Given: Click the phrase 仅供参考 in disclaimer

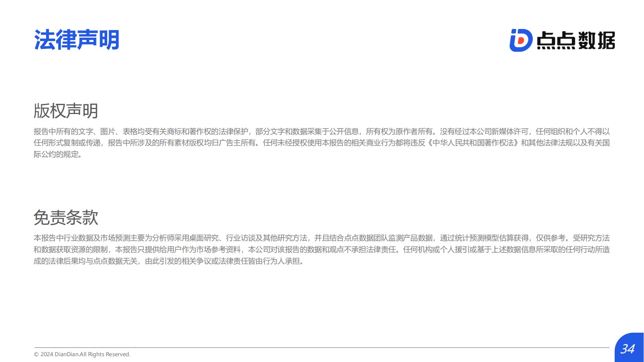Looking at the screenshot, I should pos(551,238).
